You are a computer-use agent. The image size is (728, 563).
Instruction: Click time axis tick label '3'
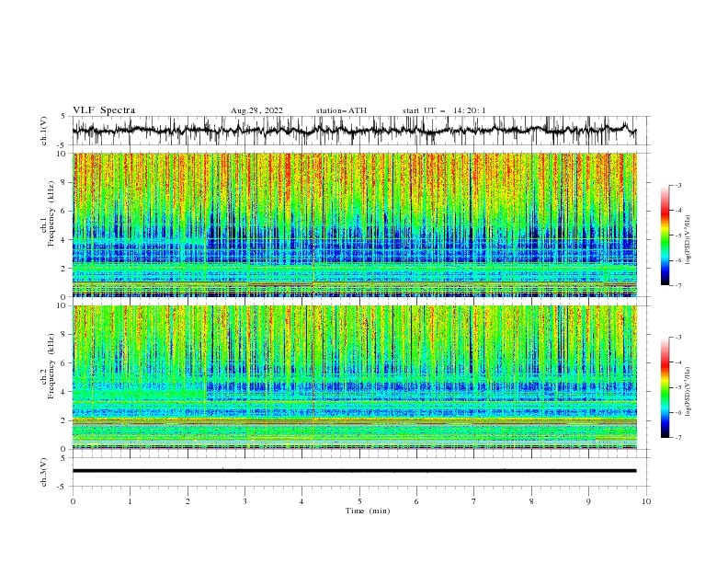click(245, 501)
